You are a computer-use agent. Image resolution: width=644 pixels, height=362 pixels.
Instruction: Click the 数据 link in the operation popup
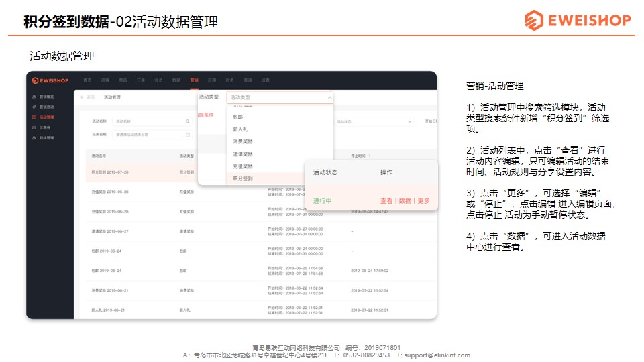click(x=405, y=201)
